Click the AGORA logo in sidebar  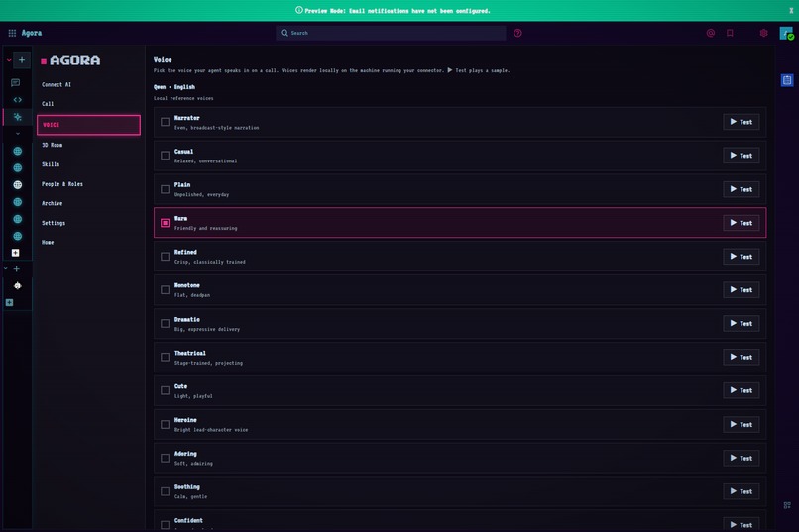(70, 60)
